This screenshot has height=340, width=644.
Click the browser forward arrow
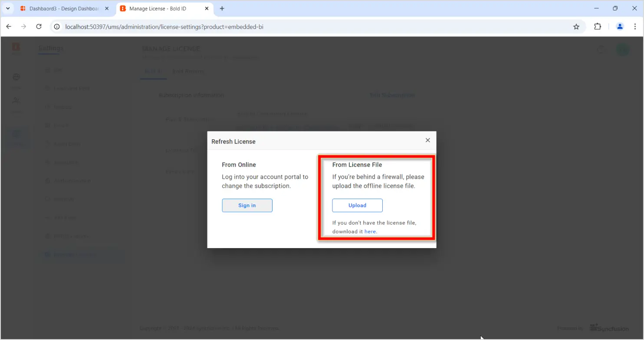pyautogui.click(x=23, y=27)
